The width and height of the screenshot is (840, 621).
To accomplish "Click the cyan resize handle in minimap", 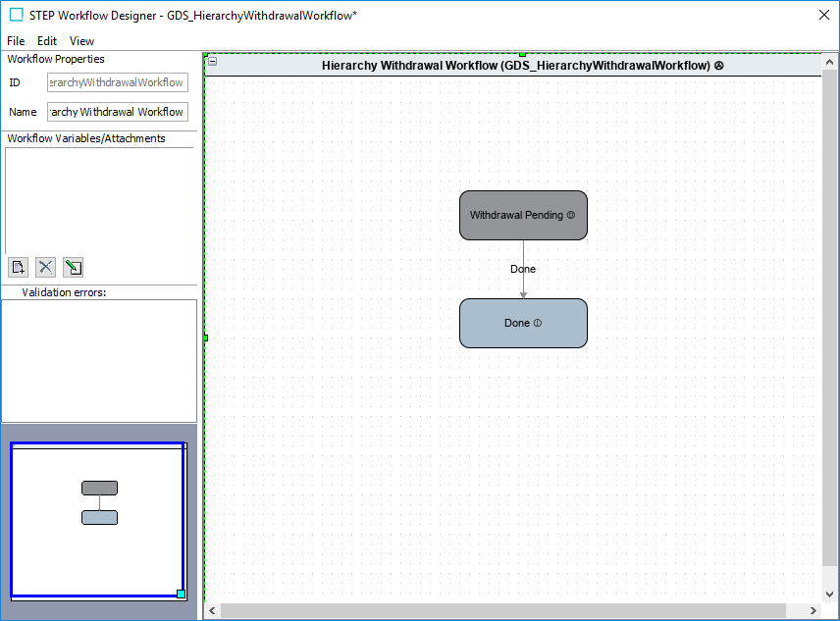I will click(181, 594).
